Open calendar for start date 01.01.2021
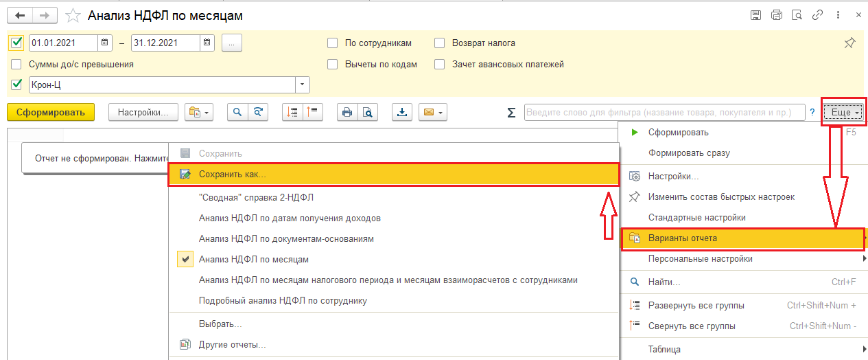This screenshot has height=360, width=868. click(105, 43)
